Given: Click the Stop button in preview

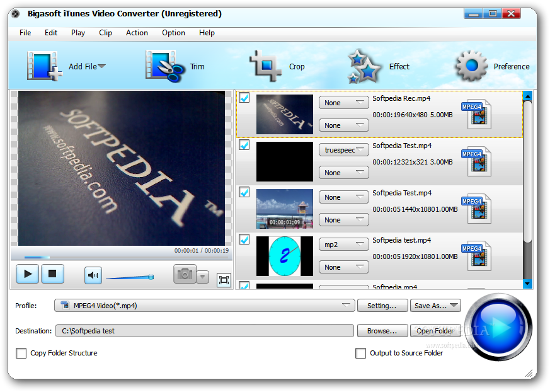Looking at the screenshot, I should 53,274.
